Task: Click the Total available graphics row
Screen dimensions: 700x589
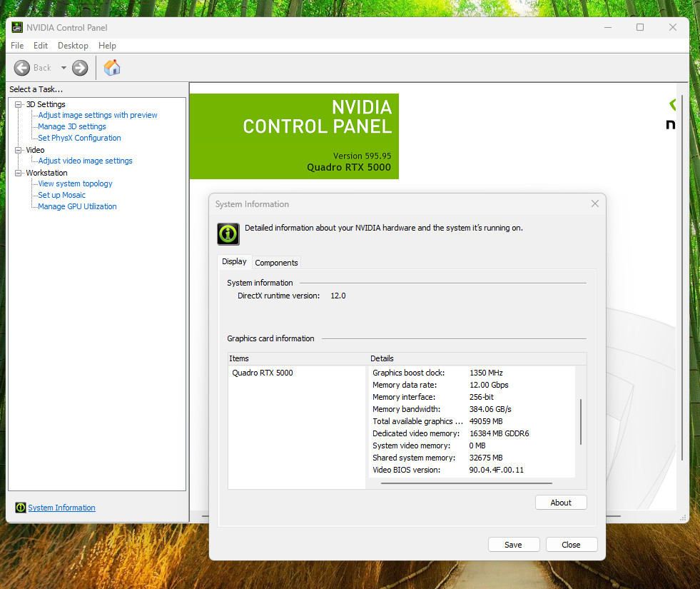Action: pyautogui.click(x=472, y=421)
